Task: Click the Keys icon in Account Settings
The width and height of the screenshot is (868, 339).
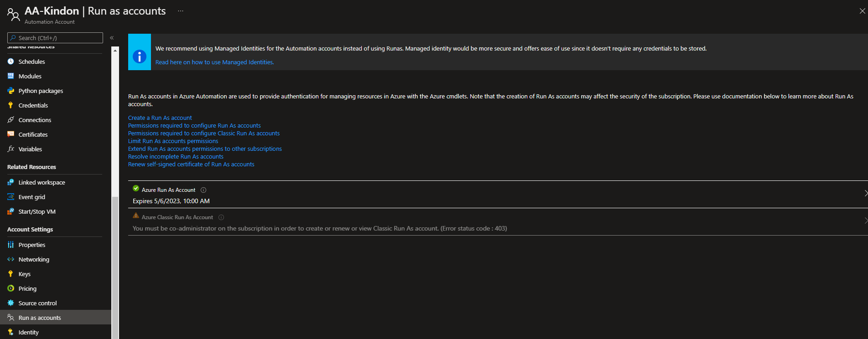Action: tap(10, 274)
